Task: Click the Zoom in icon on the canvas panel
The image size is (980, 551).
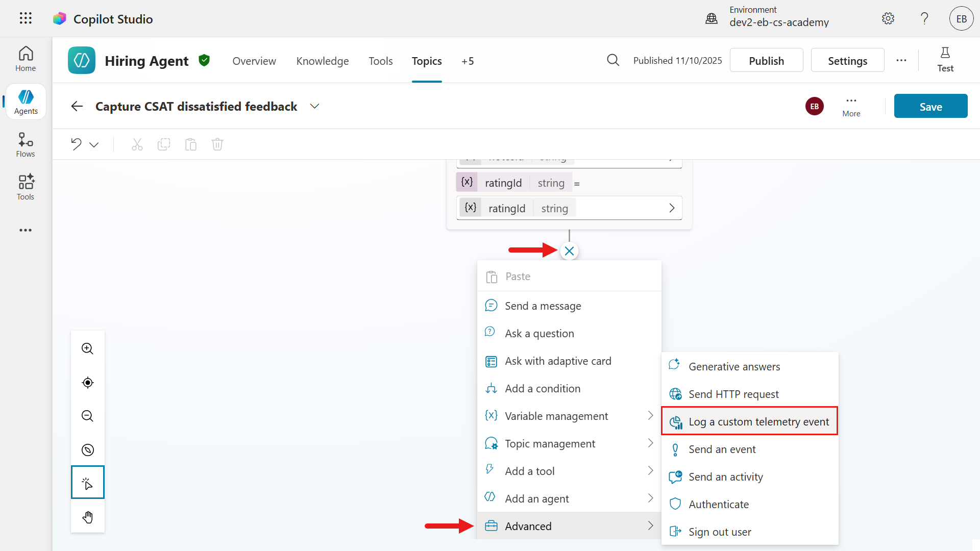Action: pyautogui.click(x=87, y=348)
